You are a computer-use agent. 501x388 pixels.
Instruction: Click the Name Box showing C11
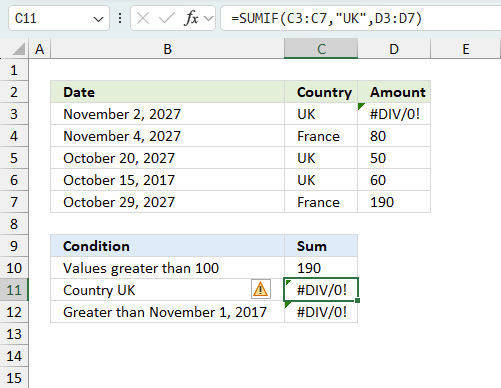[x=59, y=18]
